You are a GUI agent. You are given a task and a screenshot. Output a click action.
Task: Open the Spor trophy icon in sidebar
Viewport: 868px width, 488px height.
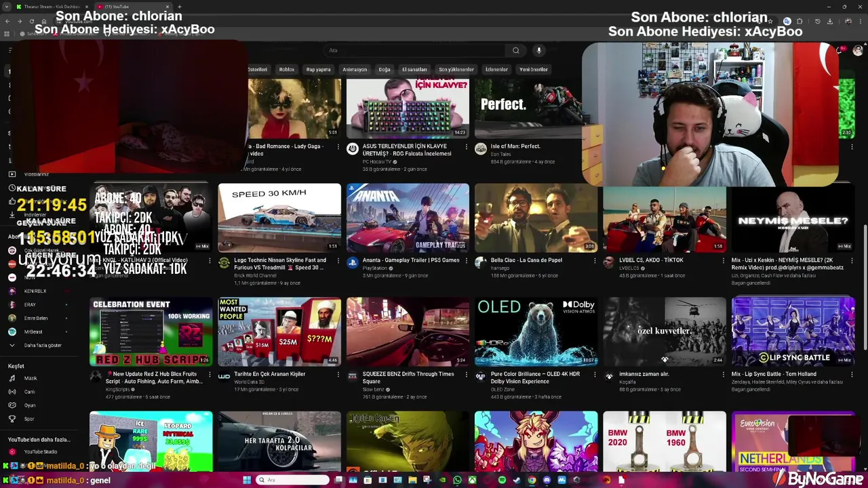click(x=12, y=419)
